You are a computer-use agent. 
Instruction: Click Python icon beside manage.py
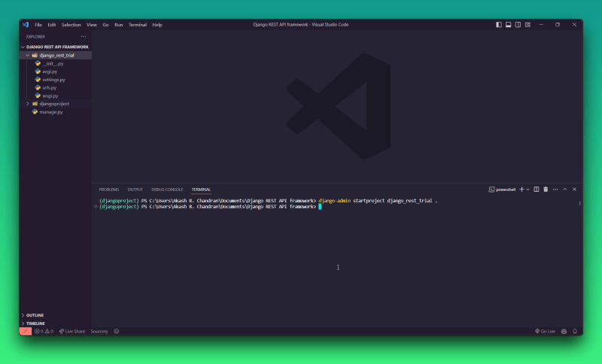tap(35, 111)
